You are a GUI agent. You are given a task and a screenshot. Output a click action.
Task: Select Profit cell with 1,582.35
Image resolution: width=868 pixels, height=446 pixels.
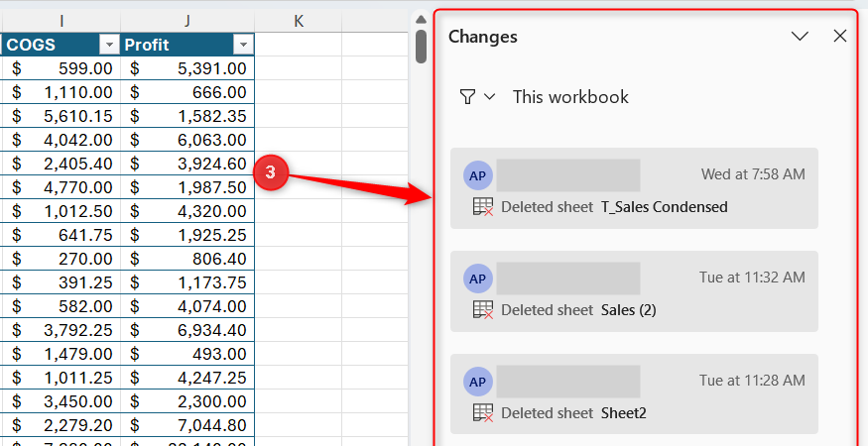187,116
